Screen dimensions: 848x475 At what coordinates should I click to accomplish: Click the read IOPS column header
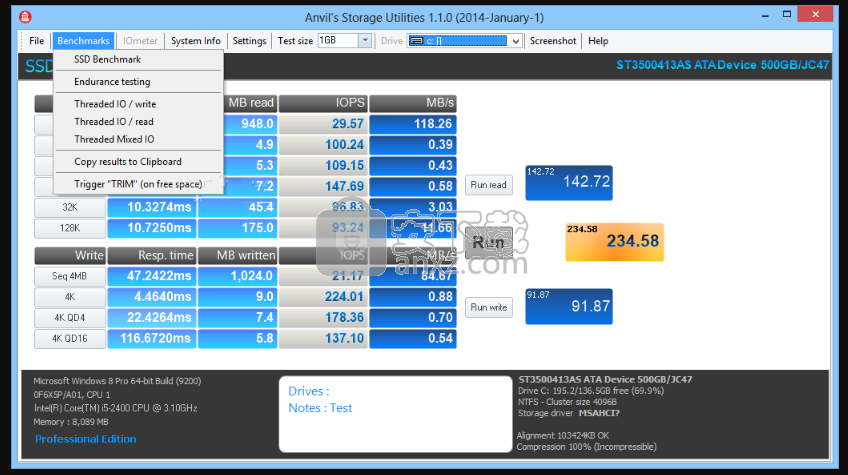(323, 103)
